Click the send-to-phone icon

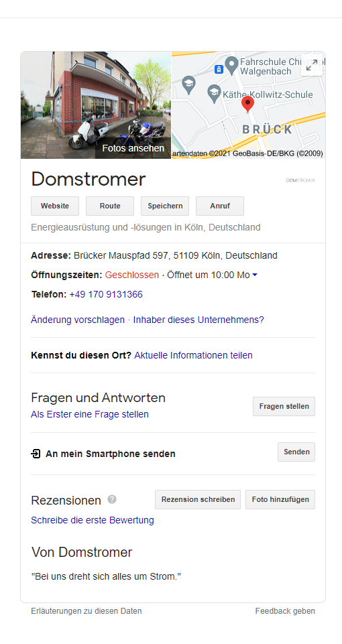[36, 454]
